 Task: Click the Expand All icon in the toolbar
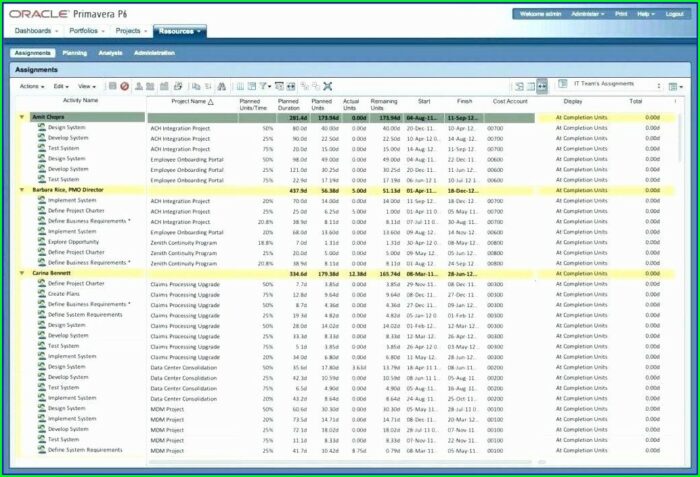tap(305, 86)
